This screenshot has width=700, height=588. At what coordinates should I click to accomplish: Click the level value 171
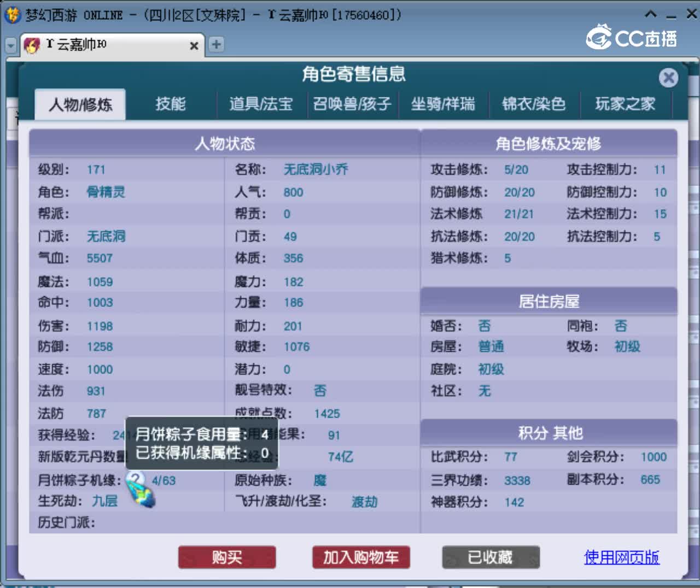[x=96, y=170]
